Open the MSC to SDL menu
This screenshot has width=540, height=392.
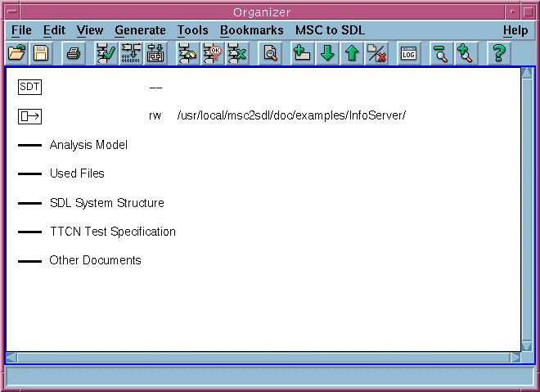(x=330, y=30)
